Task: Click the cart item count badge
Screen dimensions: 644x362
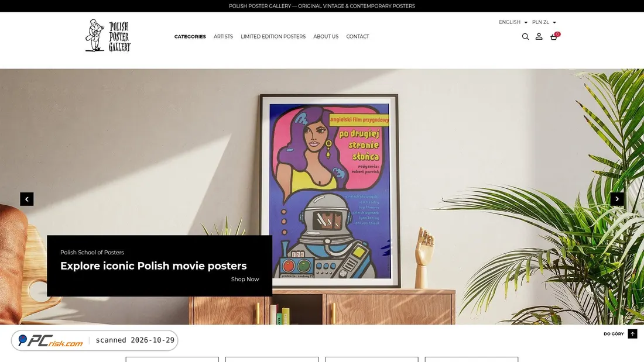Action: [x=557, y=34]
